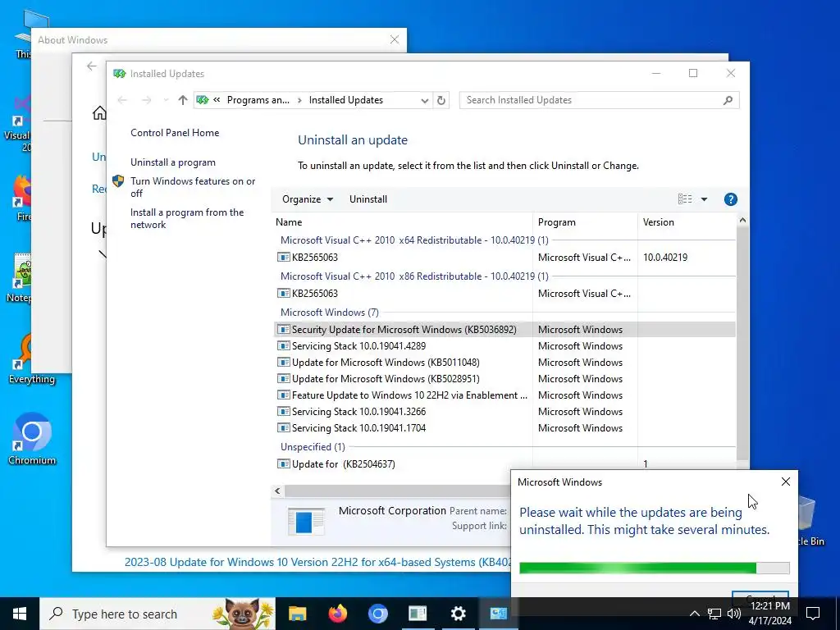This screenshot has height=630, width=840.
Task: Click the back arrow in Settings window behind
Action: [x=92, y=66]
